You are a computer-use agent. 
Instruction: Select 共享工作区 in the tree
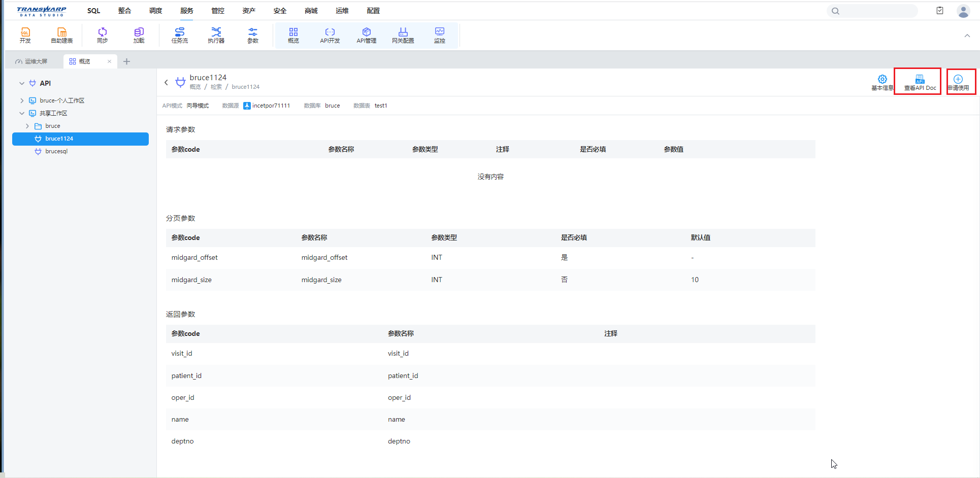point(53,113)
